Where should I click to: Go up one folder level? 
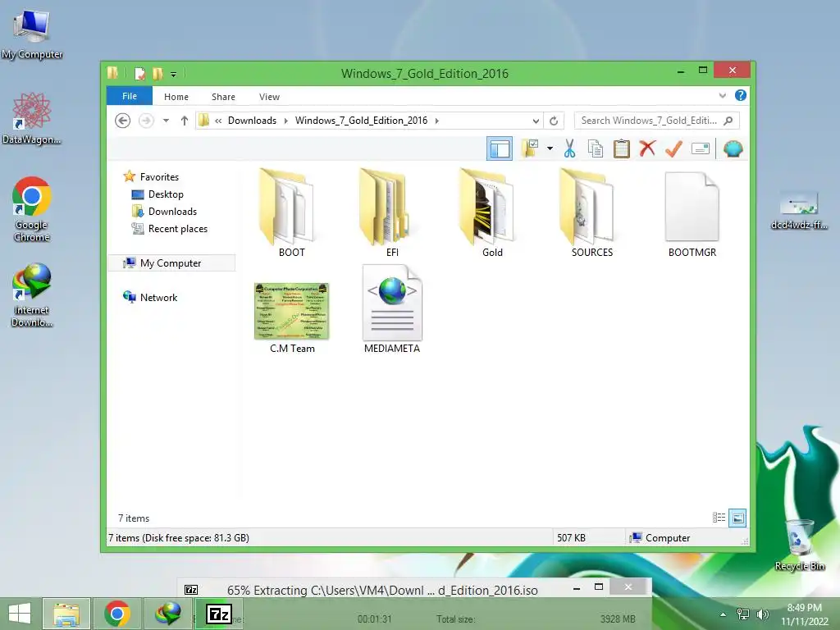[x=185, y=121]
